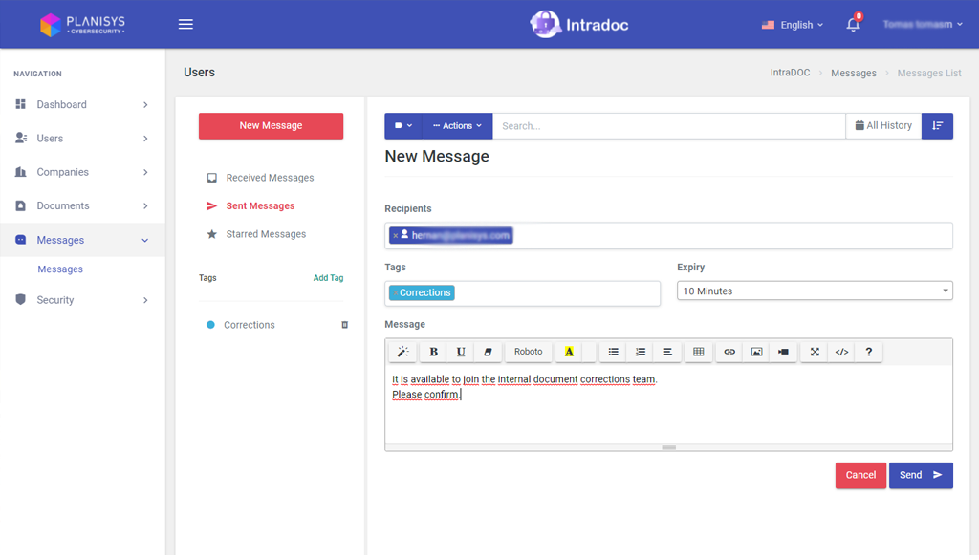This screenshot has height=560, width=979.
Task: Pick the yellow text highlight color button
Action: click(x=569, y=352)
